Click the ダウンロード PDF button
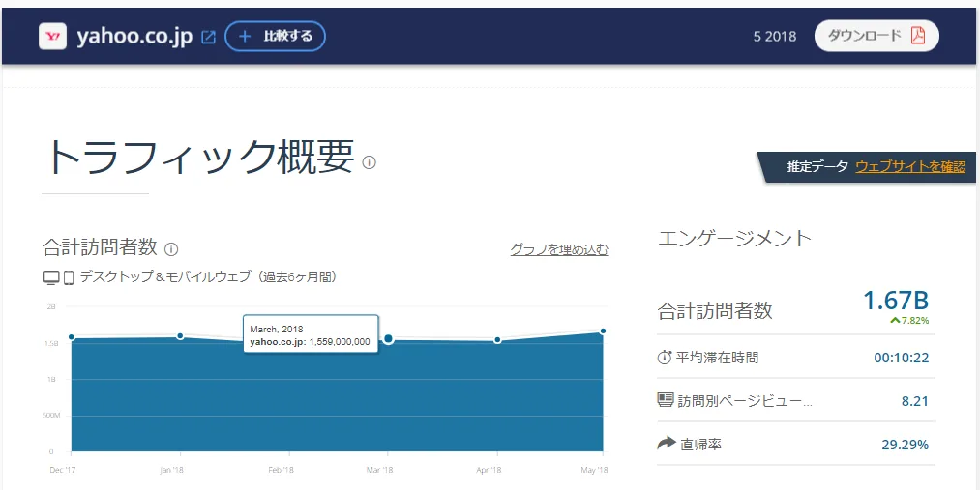Screen dimensions: 980x490 pyautogui.click(x=876, y=36)
